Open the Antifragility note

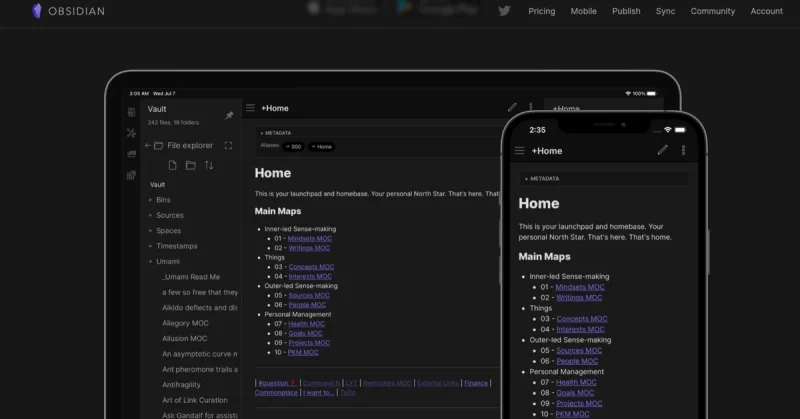tap(181, 385)
